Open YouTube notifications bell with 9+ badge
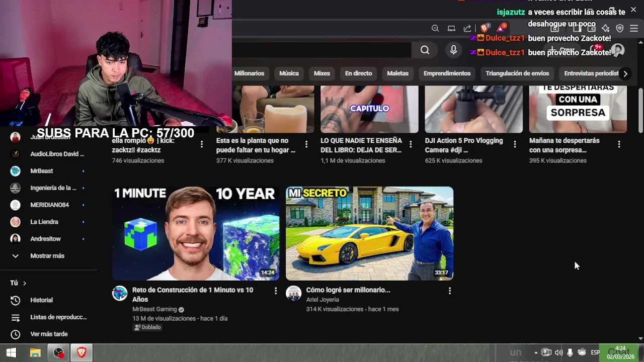644x362 pixels. [595, 50]
